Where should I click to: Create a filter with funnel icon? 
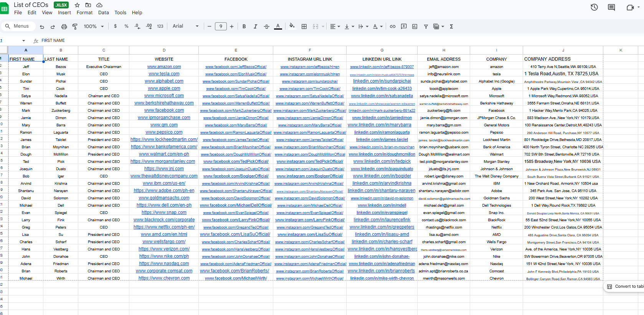(x=426, y=27)
